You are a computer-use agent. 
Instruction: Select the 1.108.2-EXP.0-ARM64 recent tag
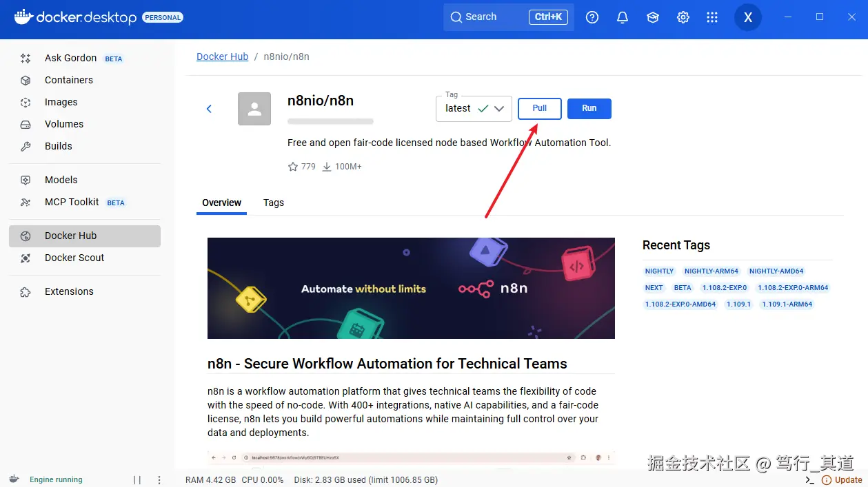(x=793, y=287)
